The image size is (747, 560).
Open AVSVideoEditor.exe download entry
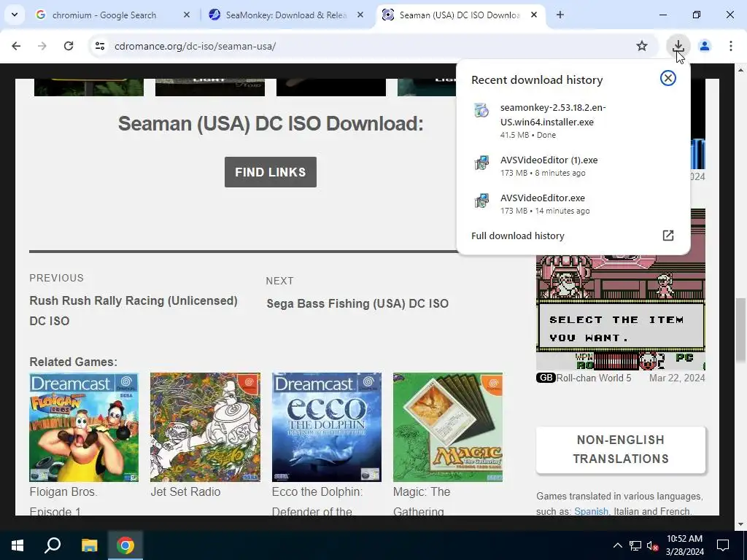(x=573, y=204)
